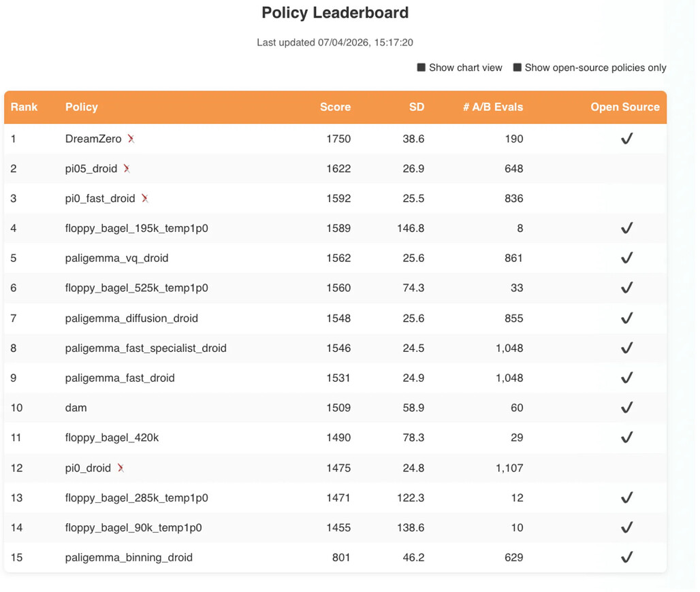Click the checkmark for paligemma_binning_droid

tap(626, 557)
